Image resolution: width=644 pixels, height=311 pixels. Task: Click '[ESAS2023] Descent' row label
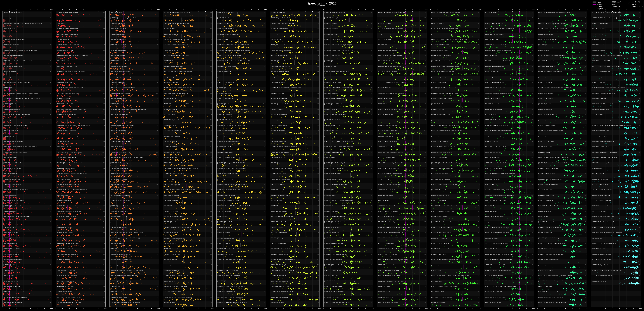[x=491, y=55]
